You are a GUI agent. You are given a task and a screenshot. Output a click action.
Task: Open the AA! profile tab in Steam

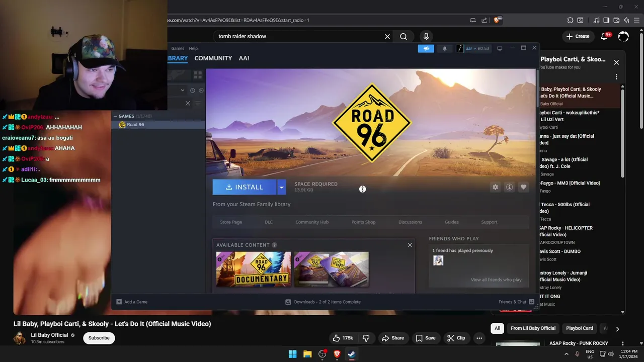click(x=244, y=58)
